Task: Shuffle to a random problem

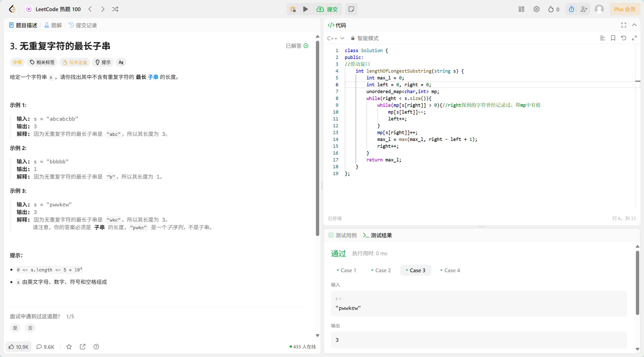Action: click(x=115, y=9)
